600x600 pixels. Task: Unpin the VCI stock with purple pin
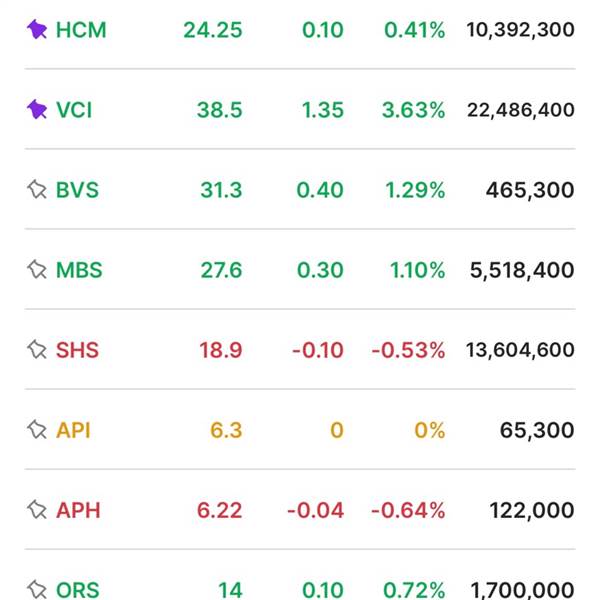pyautogui.click(x=37, y=110)
